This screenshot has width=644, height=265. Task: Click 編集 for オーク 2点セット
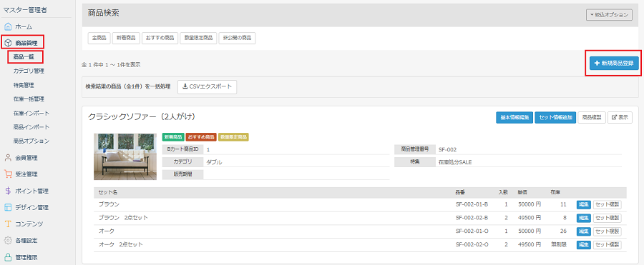point(584,245)
